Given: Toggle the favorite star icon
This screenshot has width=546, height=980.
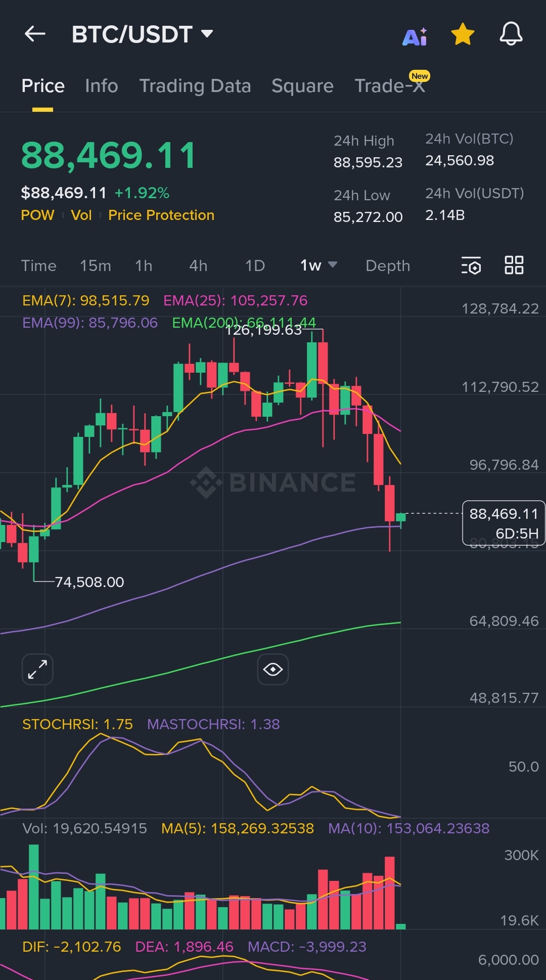Looking at the screenshot, I should pos(463,34).
